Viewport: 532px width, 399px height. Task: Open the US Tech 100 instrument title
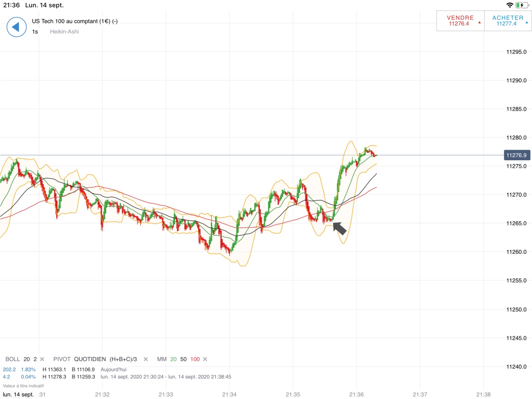[74, 21]
